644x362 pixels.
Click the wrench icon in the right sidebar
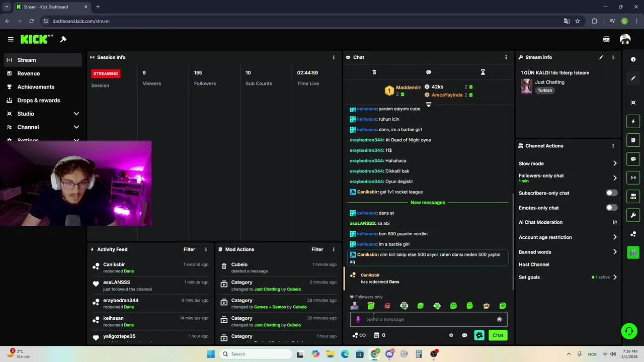[633, 215]
